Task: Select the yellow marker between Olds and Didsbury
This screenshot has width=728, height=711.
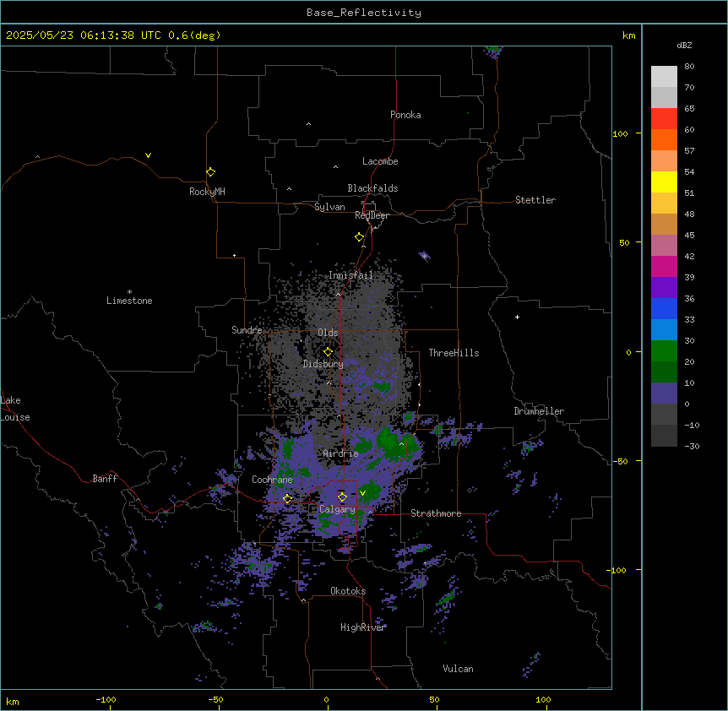Action: click(328, 352)
